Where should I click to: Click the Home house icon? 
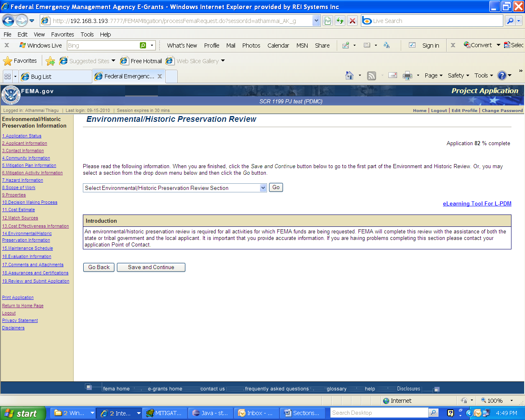pyautogui.click(x=349, y=75)
